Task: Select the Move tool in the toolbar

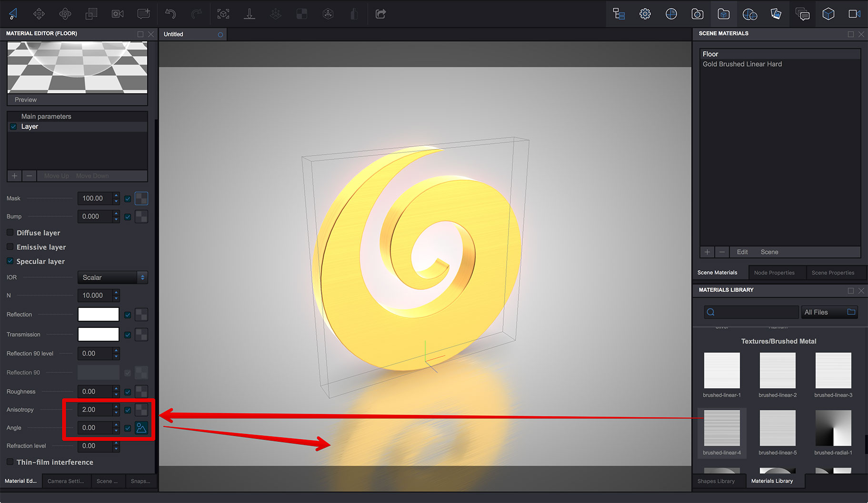Action: pyautogui.click(x=39, y=14)
